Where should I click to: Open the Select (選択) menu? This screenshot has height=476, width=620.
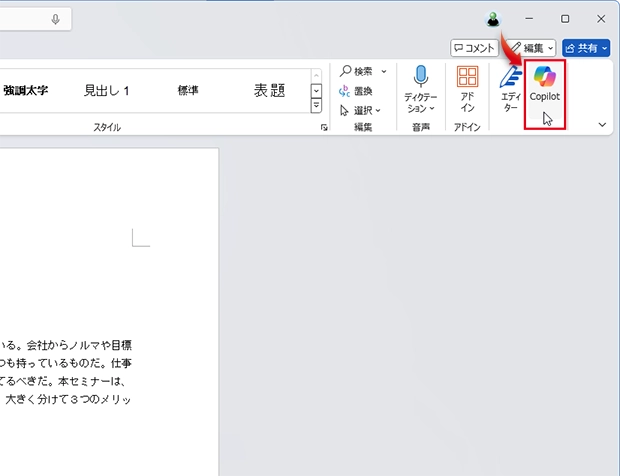[x=360, y=110]
